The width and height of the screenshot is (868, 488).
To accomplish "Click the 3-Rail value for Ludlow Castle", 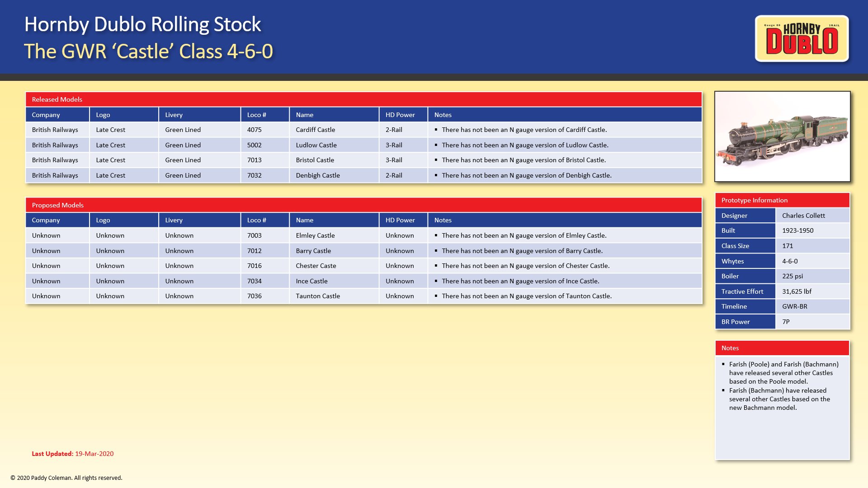I will pyautogui.click(x=394, y=145).
